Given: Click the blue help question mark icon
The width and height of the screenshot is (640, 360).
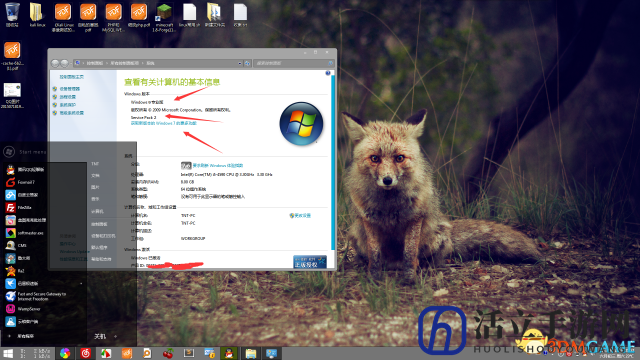Looking at the screenshot, I should pyautogui.click(x=328, y=73).
